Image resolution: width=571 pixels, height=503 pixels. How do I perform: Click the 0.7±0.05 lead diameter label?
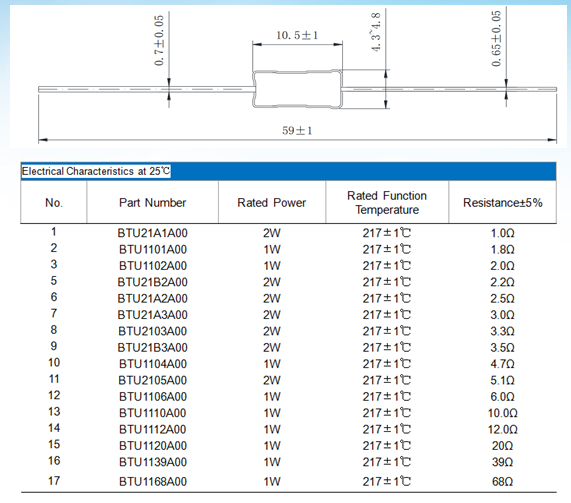(x=159, y=40)
